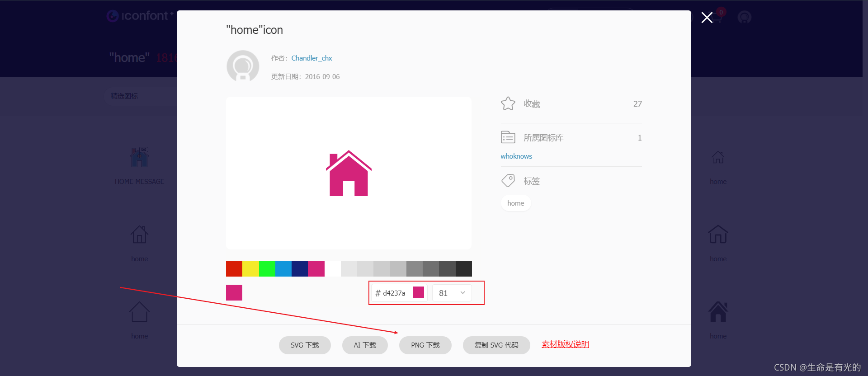The height and width of the screenshot is (376, 868).
Task: Open the whoknows icon library
Action: pyautogui.click(x=516, y=156)
